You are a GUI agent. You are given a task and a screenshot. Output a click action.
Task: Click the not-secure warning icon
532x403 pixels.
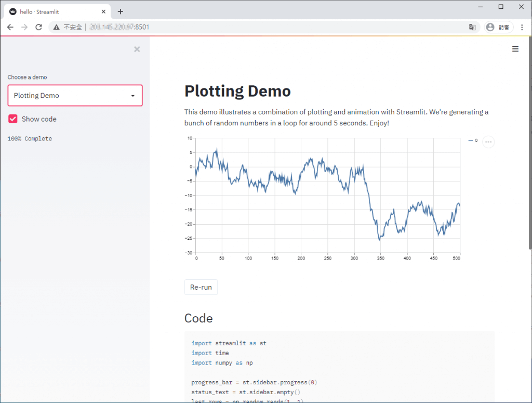click(56, 27)
